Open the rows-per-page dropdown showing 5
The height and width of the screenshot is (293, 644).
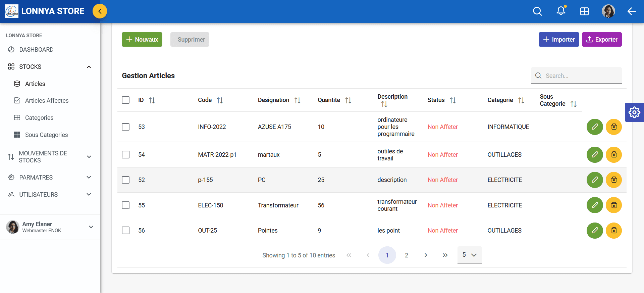pyautogui.click(x=469, y=255)
